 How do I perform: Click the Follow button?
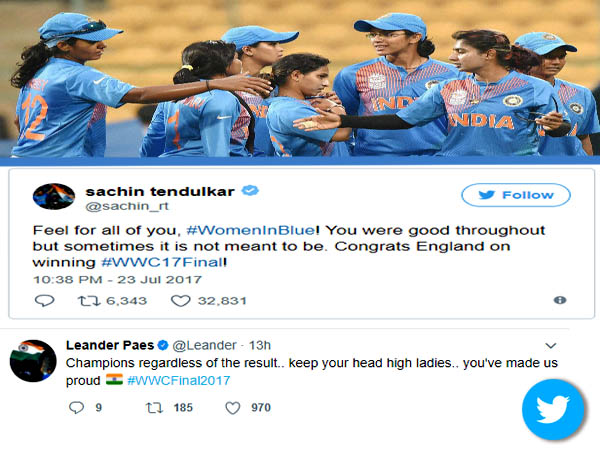pos(515,195)
